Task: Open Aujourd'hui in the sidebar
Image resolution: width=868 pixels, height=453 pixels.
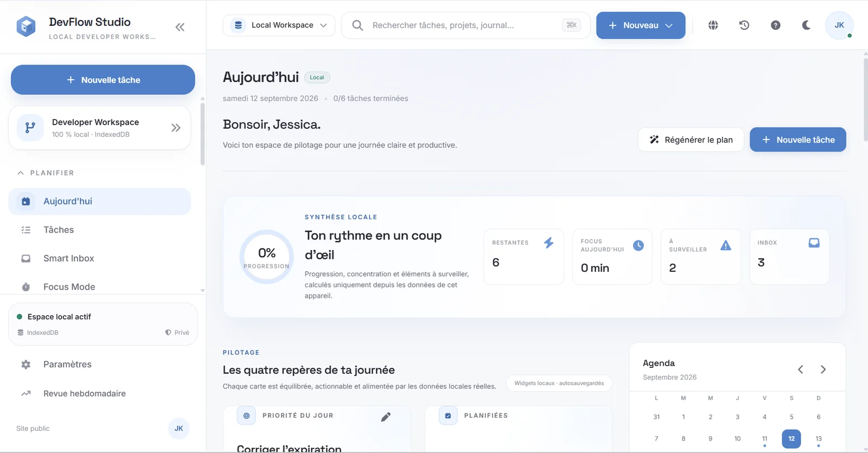Action: [x=100, y=201]
